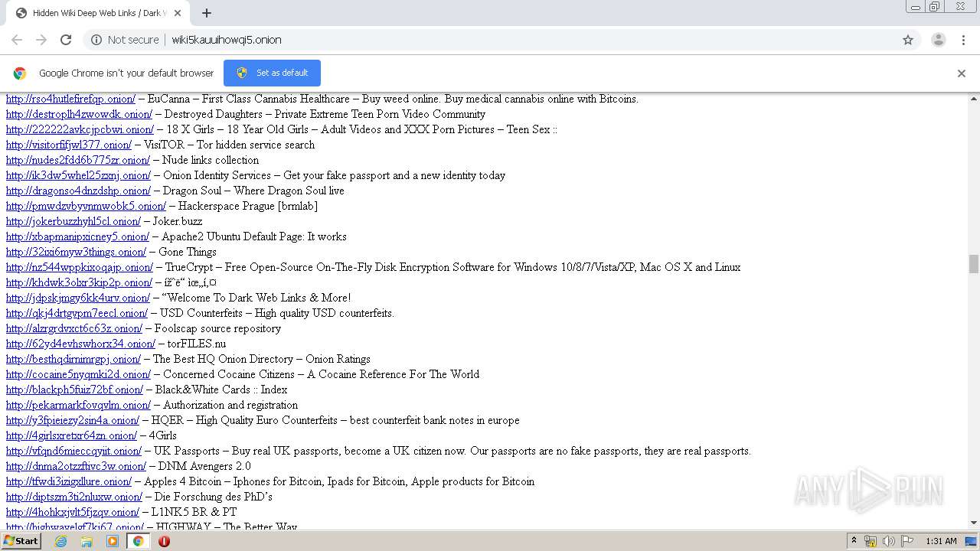The width and height of the screenshot is (980, 551).
Task: Open the jdpskjmgy6kk4urv.onion link
Action: click(78, 298)
